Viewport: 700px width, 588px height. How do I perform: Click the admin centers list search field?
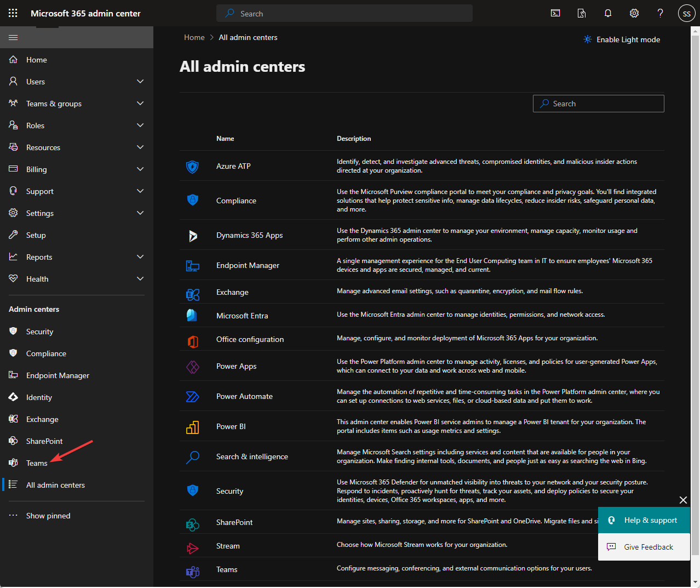[x=599, y=104]
